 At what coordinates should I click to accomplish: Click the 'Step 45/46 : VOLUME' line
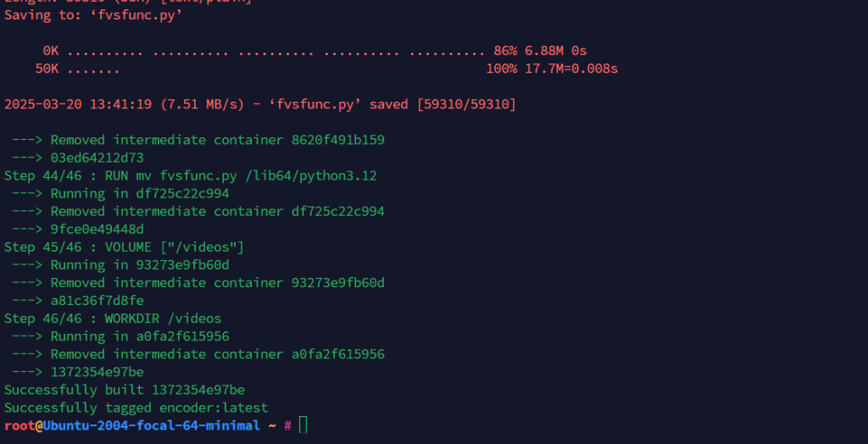point(124,247)
